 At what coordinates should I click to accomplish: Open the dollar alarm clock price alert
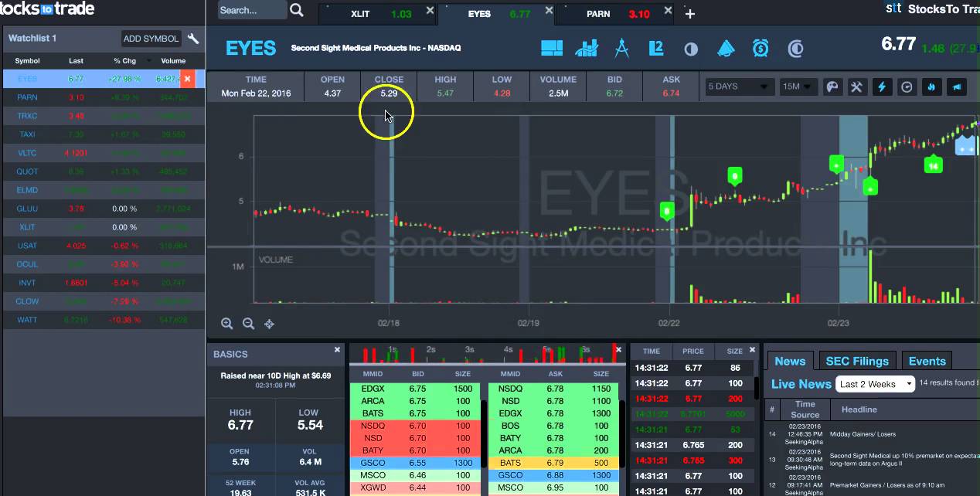761,48
